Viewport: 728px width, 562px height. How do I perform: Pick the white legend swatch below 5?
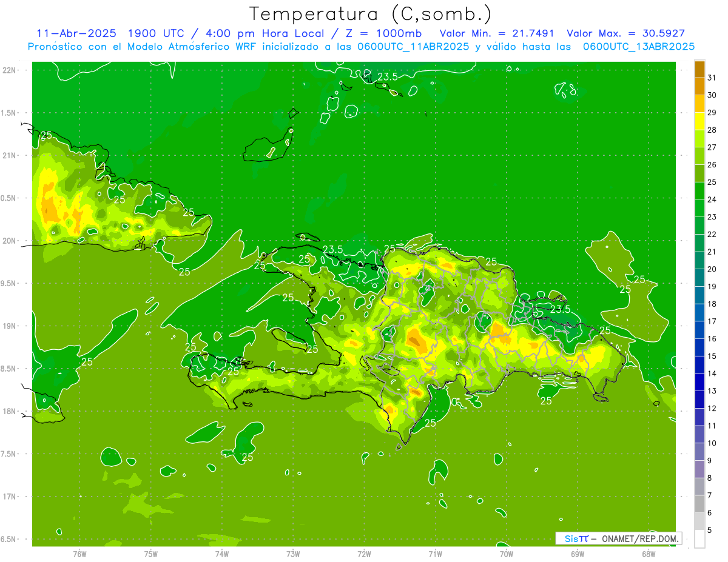click(699, 539)
